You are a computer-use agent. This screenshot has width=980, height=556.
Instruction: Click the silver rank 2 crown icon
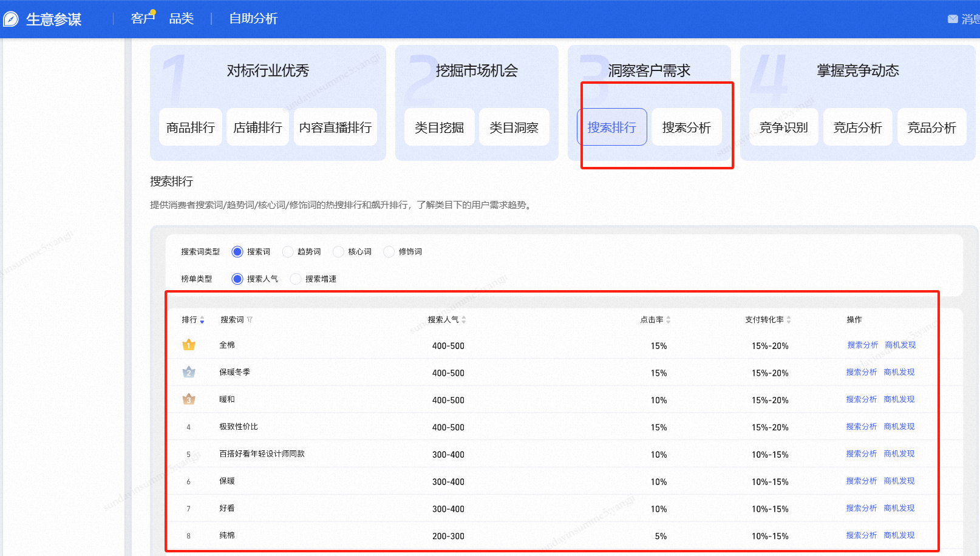[x=189, y=372]
